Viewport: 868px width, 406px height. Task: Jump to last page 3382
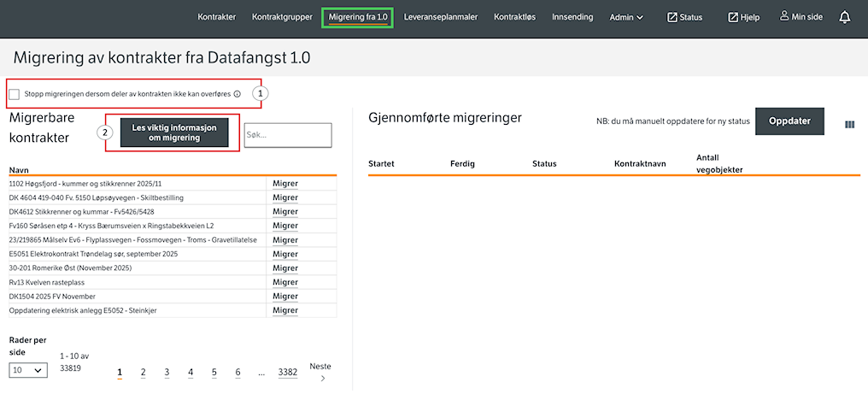[287, 373]
